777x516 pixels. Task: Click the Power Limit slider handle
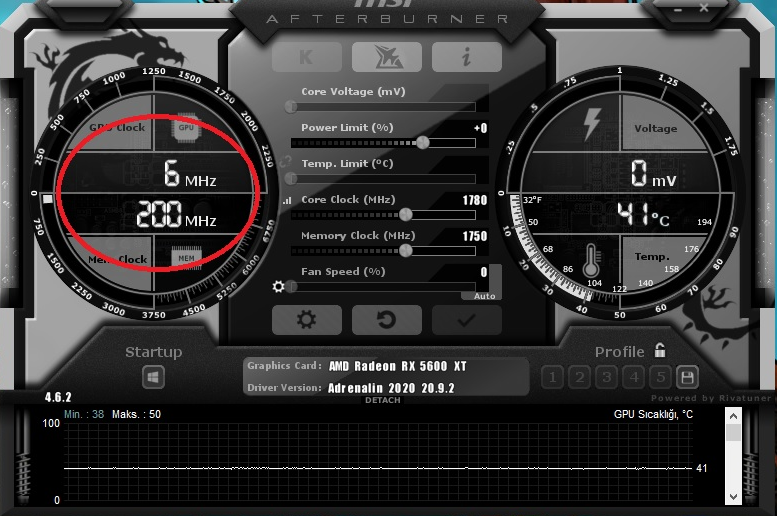[x=423, y=143]
